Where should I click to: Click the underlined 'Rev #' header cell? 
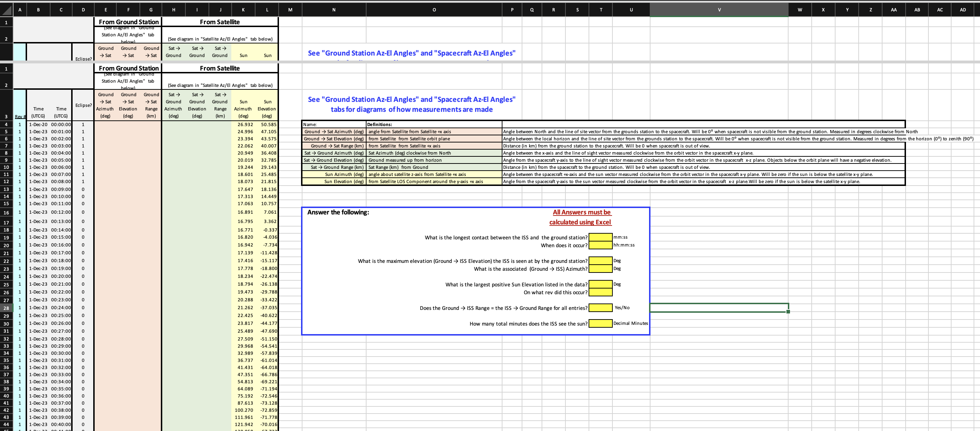(x=20, y=116)
